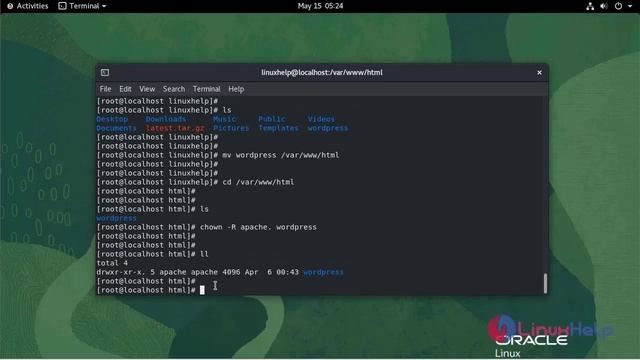Click the Documents directory name
Image resolution: width=640 pixels, height=360 pixels.
(x=116, y=128)
